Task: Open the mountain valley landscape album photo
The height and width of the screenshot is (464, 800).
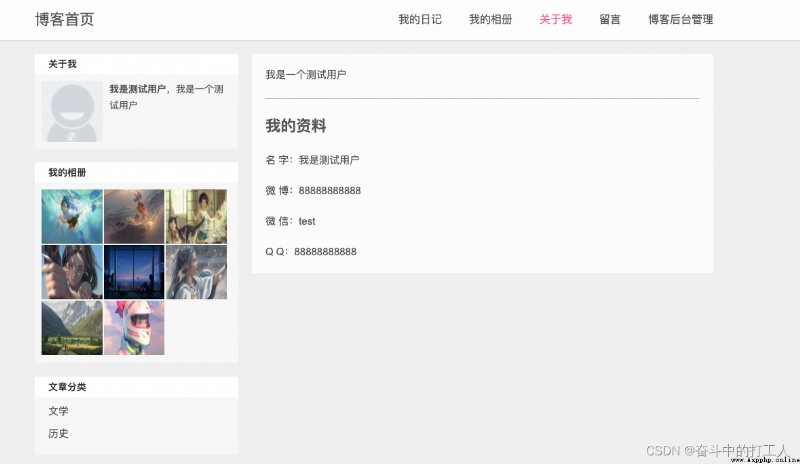Action: (x=72, y=328)
